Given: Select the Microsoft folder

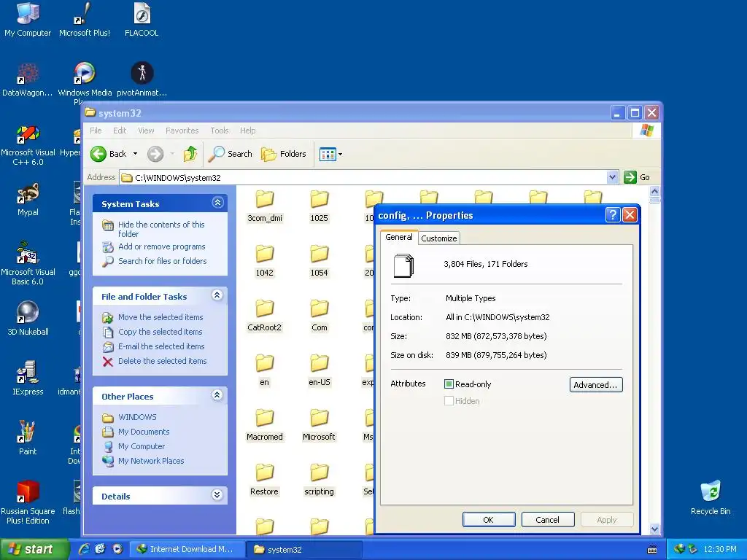Looking at the screenshot, I should (320, 425).
